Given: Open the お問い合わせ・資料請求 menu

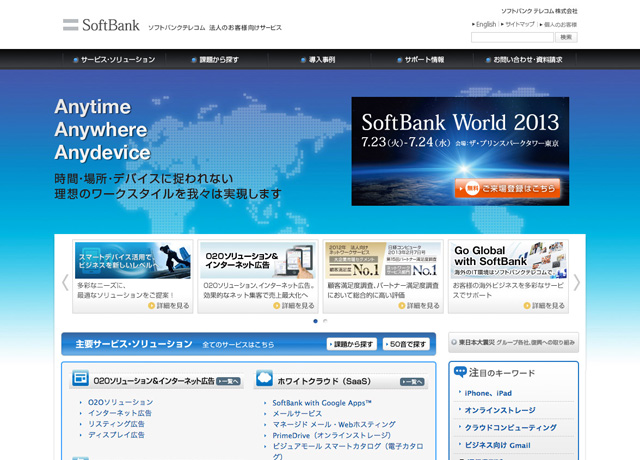Looking at the screenshot, I should pos(524,60).
